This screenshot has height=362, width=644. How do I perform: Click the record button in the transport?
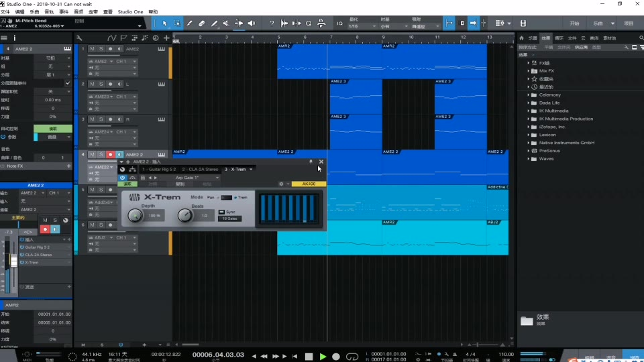pos(336,356)
